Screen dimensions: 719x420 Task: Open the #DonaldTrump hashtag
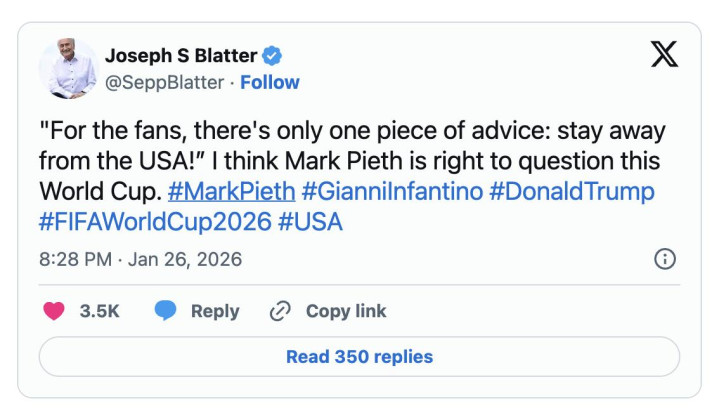click(x=571, y=191)
